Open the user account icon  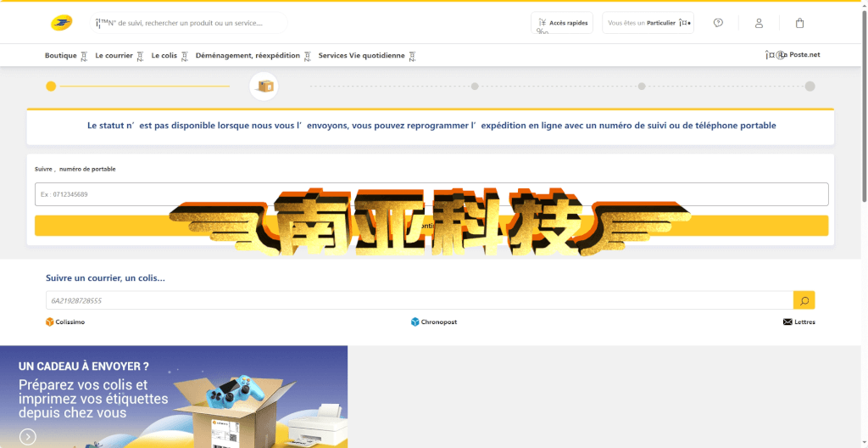tap(759, 23)
